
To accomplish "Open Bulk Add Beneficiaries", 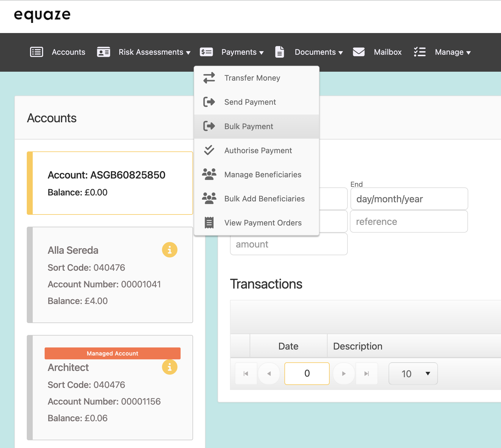I will pyautogui.click(x=264, y=199).
